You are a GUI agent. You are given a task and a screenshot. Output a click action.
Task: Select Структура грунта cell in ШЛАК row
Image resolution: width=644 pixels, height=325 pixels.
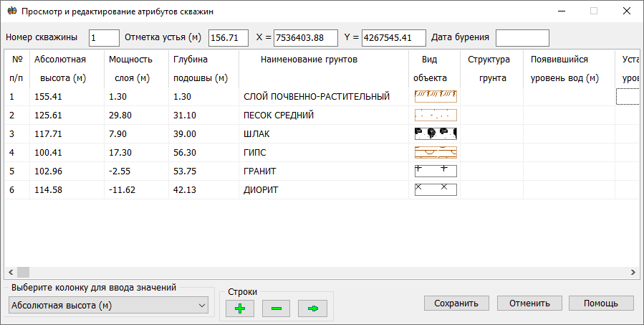coord(491,133)
